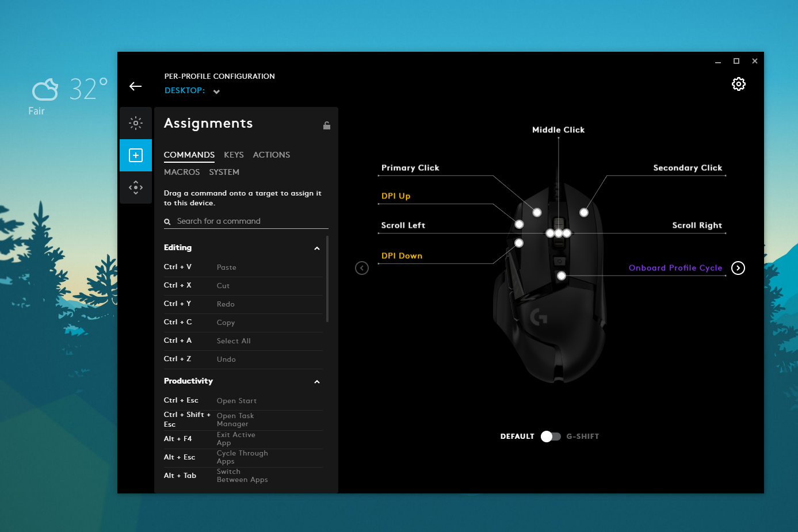
Task: Open the Sensitivity DPI sidebar icon
Action: click(x=136, y=187)
